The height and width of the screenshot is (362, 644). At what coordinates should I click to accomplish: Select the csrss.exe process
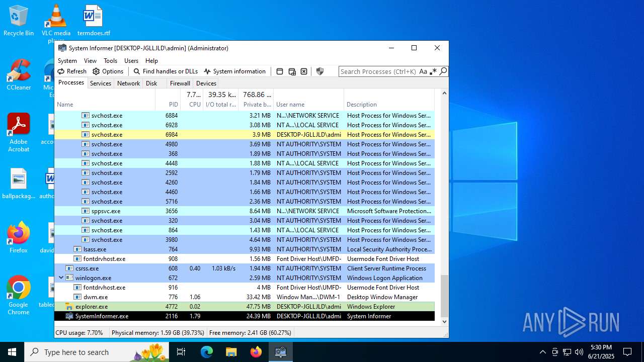pos(245,268)
